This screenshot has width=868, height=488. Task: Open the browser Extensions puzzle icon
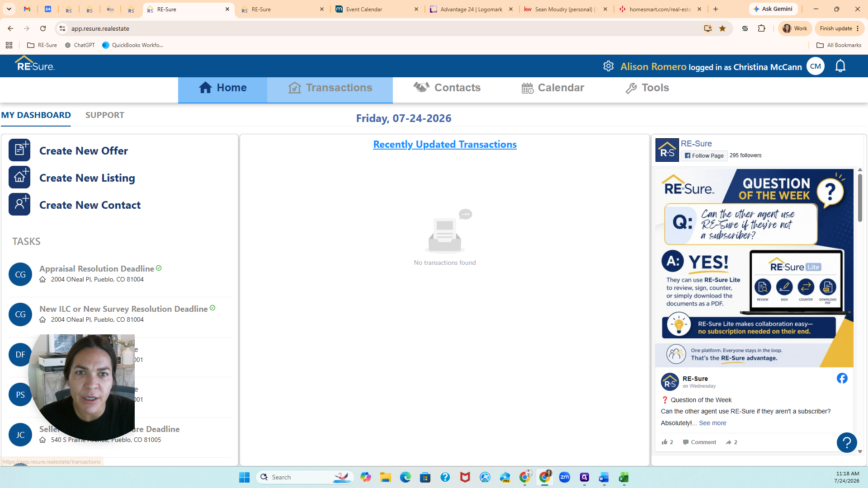tap(762, 28)
